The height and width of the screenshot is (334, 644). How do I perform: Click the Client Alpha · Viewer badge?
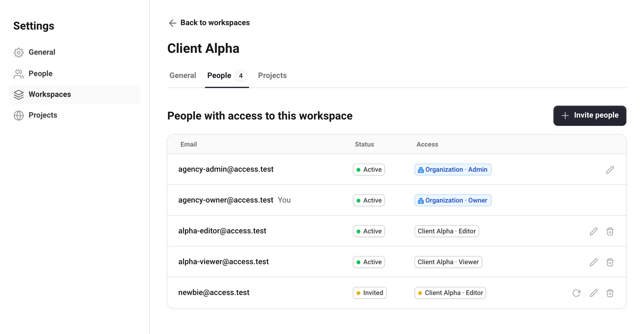point(448,262)
